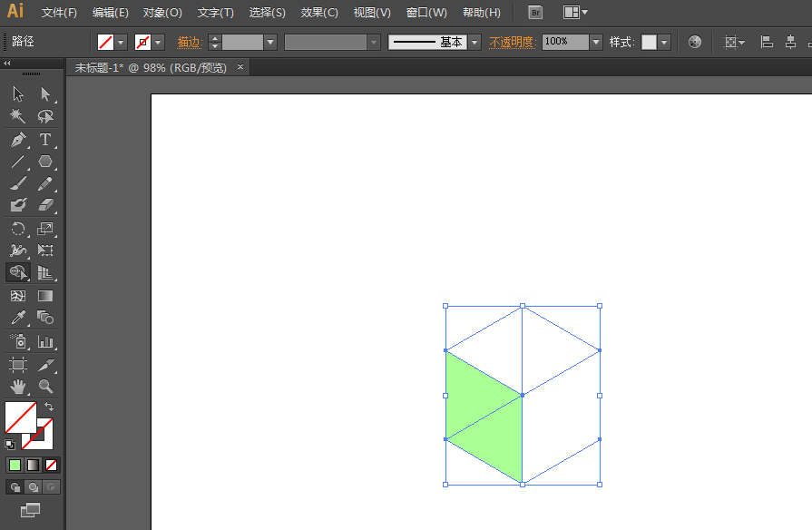Select the Type tool
The height and width of the screenshot is (530, 812).
click(45, 140)
